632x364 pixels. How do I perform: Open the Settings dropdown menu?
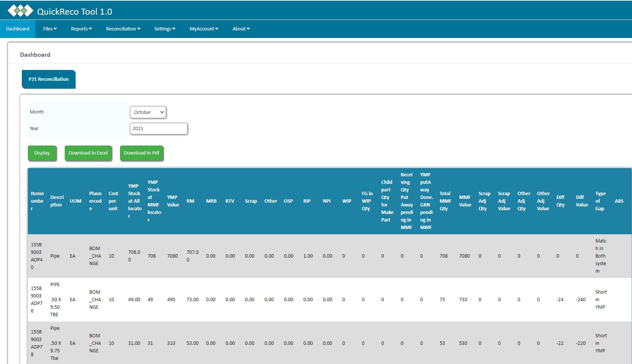coord(165,29)
